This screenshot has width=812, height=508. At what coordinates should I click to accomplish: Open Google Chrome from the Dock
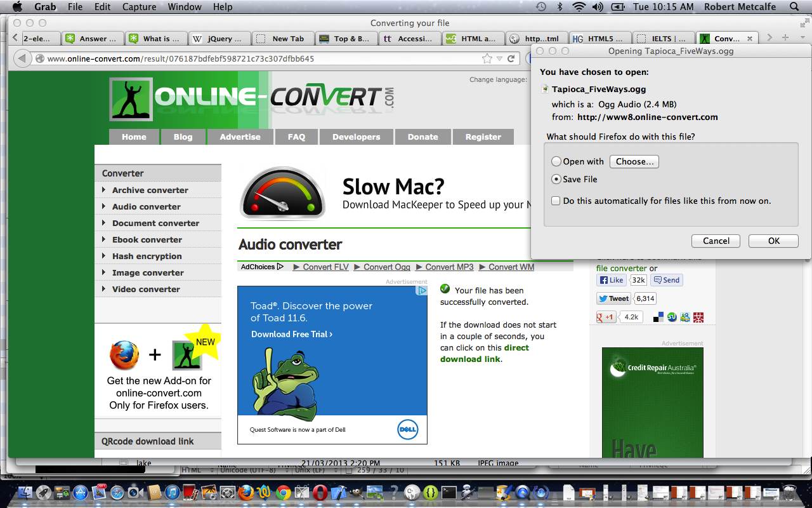pyautogui.click(x=283, y=493)
